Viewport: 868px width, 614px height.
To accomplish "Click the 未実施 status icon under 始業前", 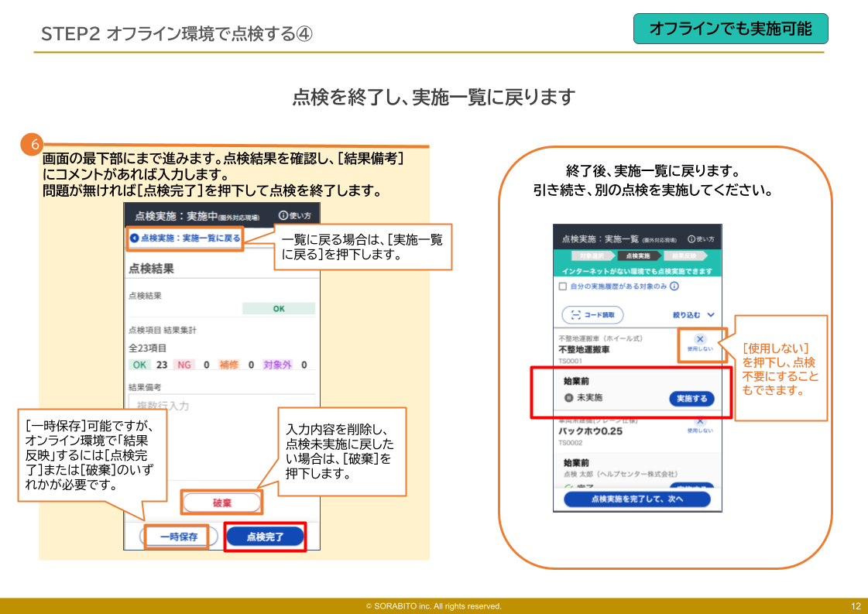I will pos(569,398).
